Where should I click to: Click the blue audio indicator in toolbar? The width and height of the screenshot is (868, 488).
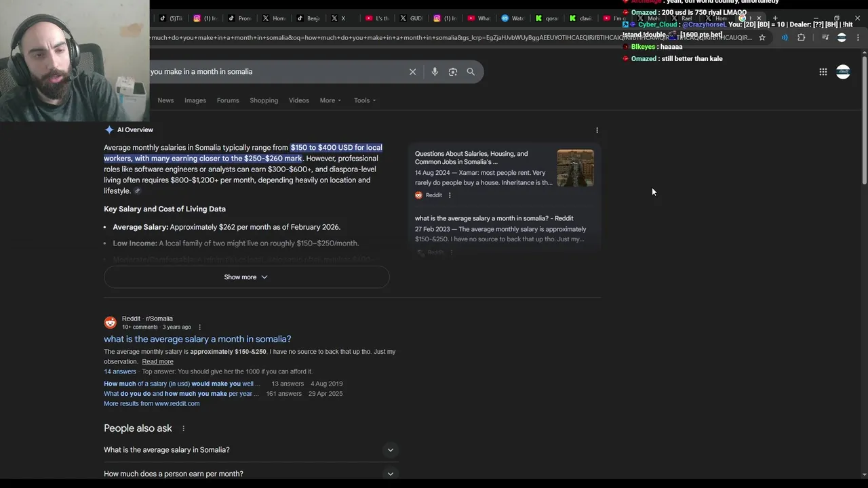785,37
